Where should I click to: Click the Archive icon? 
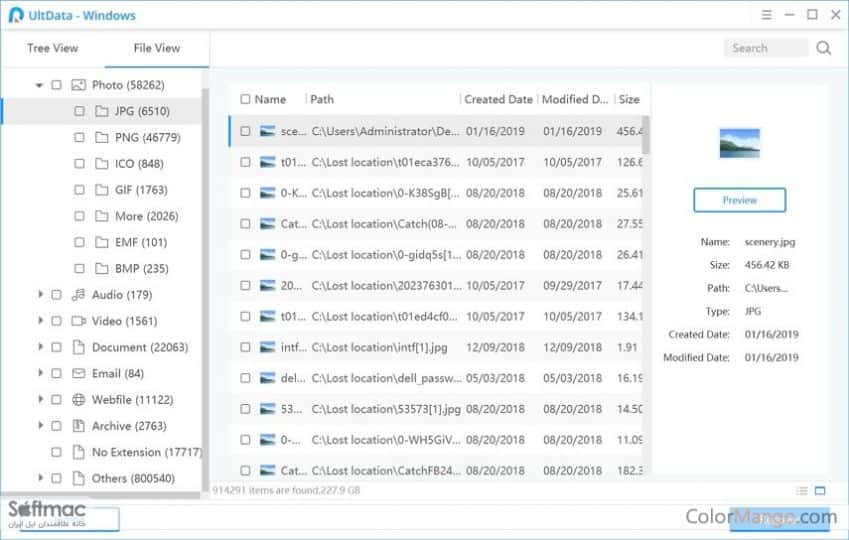[79, 426]
